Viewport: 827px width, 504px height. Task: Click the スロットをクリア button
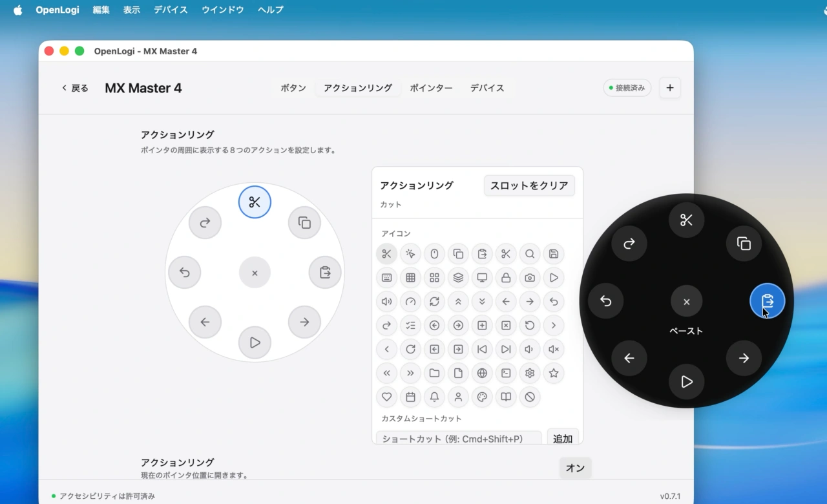[x=529, y=185]
